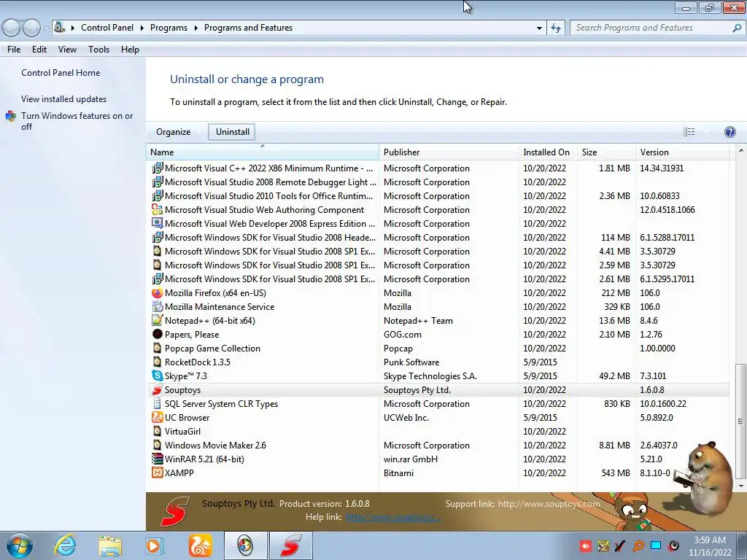Image resolution: width=747 pixels, height=560 pixels.
Task: Click the Skype 7.3 icon
Action: [x=157, y=376]
